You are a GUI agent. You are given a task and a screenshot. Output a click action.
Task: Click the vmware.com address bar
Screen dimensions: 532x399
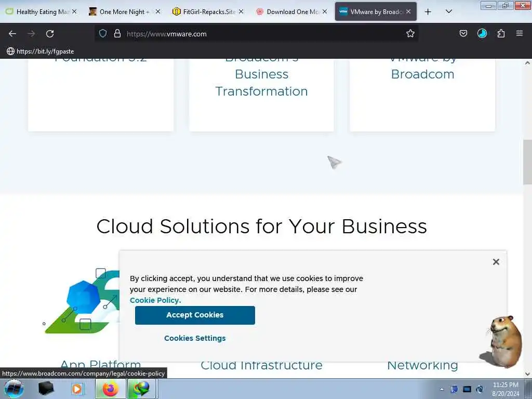click(x=256, y=34)
